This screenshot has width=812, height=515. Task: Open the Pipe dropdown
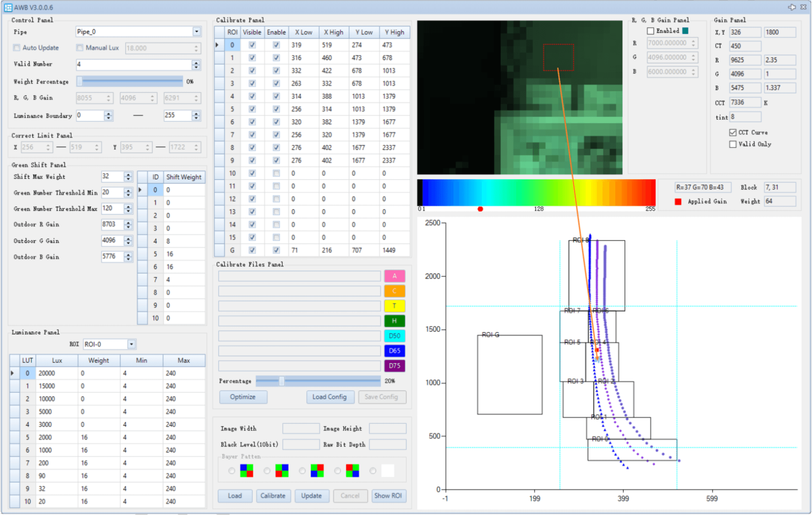pyautogui.click(x=196, y=32)
